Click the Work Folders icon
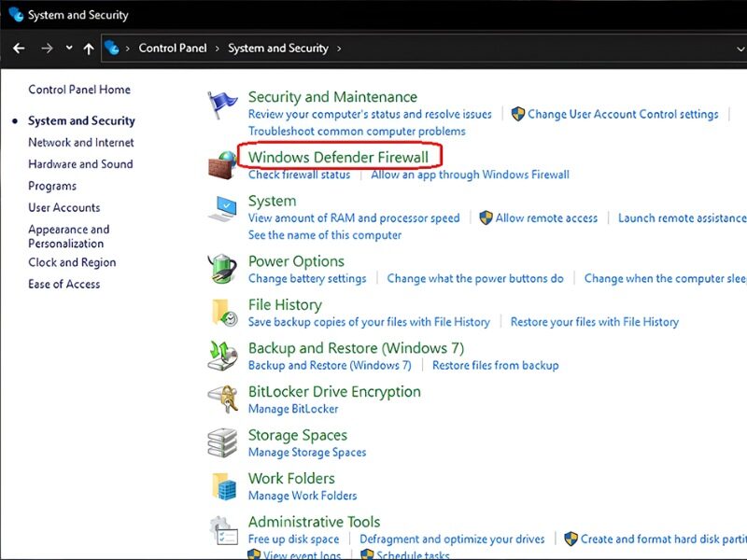Screen dimensions: 747x560 tap(223, 486)
